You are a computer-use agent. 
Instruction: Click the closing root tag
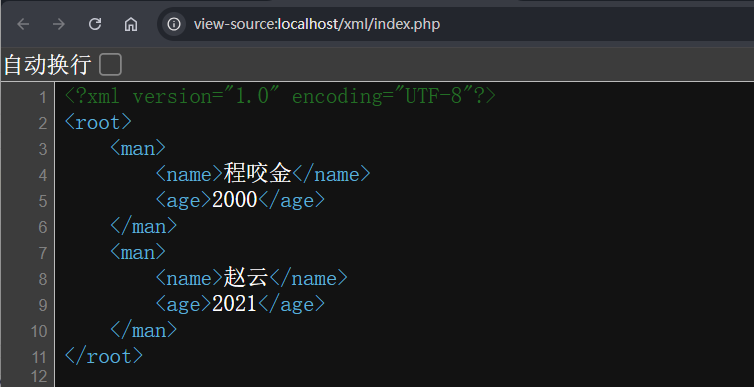pos(104,356)
